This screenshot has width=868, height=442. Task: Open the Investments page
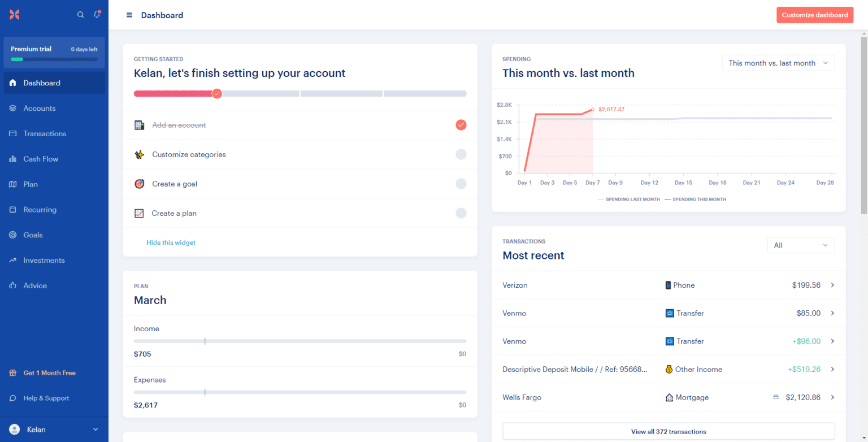coord(45,260)
